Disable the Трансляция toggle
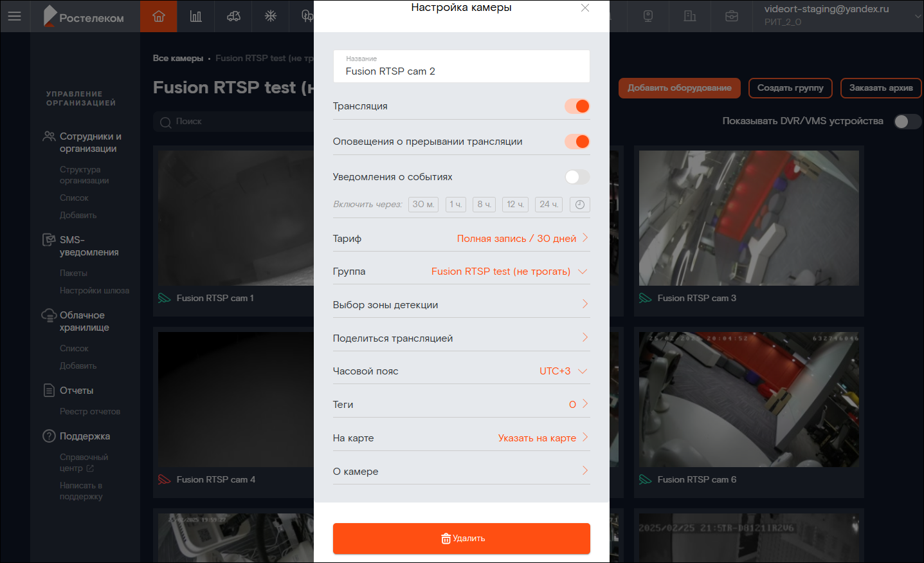 pyautogui.click(x=577, y=106)
